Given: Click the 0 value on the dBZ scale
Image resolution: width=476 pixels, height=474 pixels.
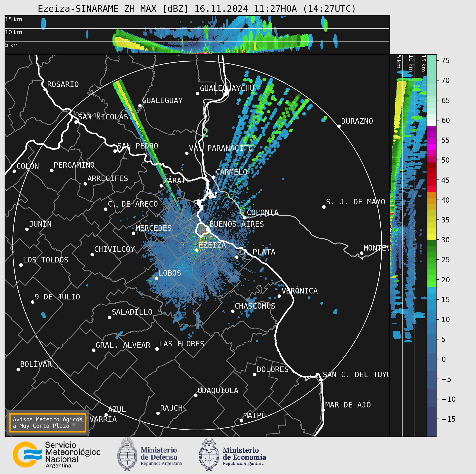Looking at the screenshot, I should [x=443, y=359].
